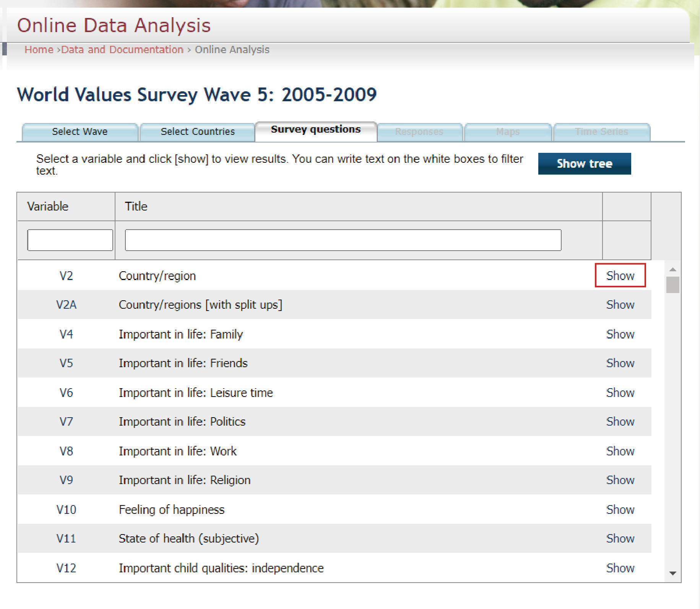Open the Select Wave tab
700x609 pixels.
(x=80, y=132)
